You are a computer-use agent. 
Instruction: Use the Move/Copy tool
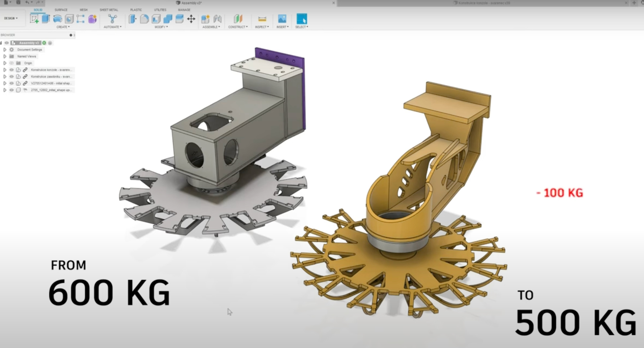(x=191, y=19)
